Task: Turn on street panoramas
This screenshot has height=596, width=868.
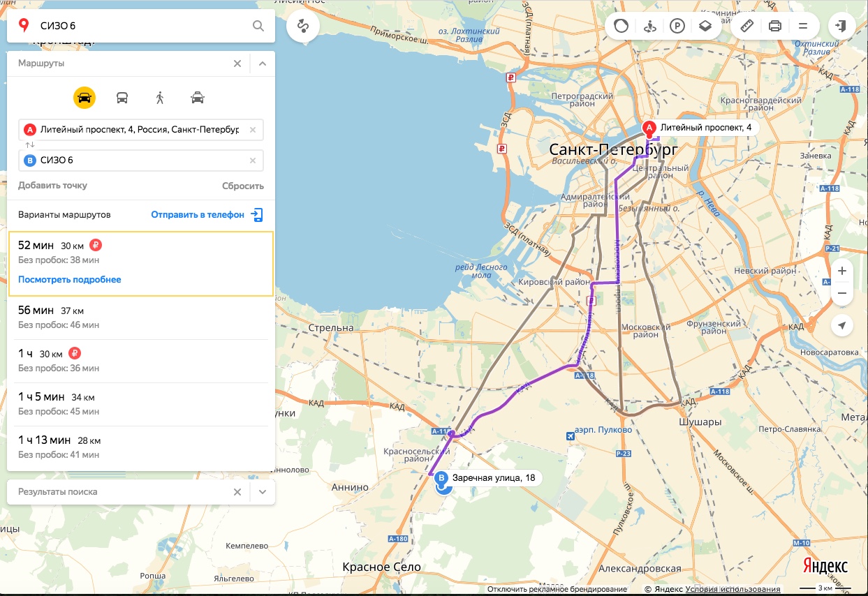Action: click(x=649, y=27)
